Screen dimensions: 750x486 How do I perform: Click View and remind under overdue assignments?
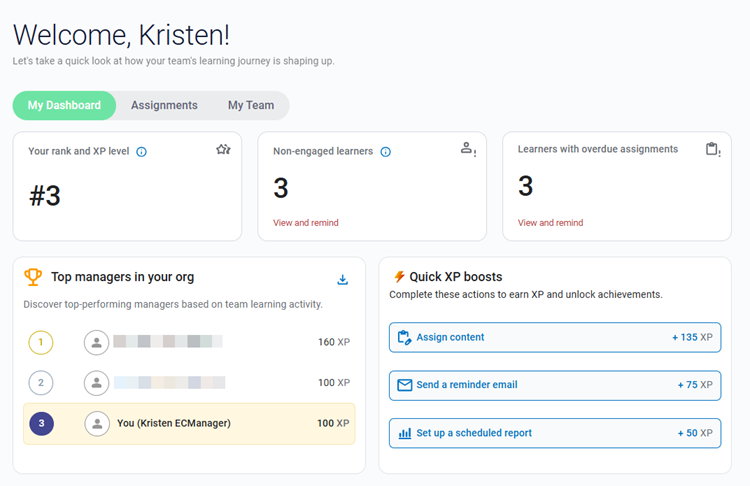coord(550,223)
